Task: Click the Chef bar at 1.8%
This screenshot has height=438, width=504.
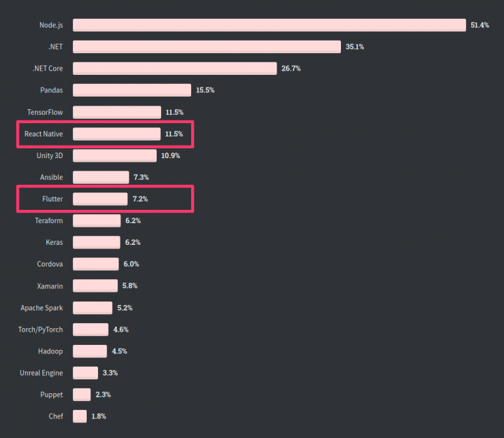Action: click(x=80, y=416)
